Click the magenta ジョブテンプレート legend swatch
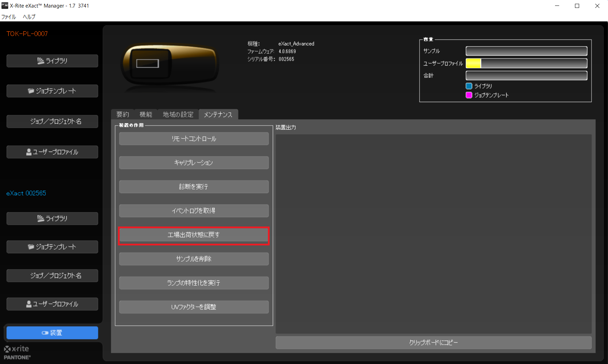 click(469, 95)
